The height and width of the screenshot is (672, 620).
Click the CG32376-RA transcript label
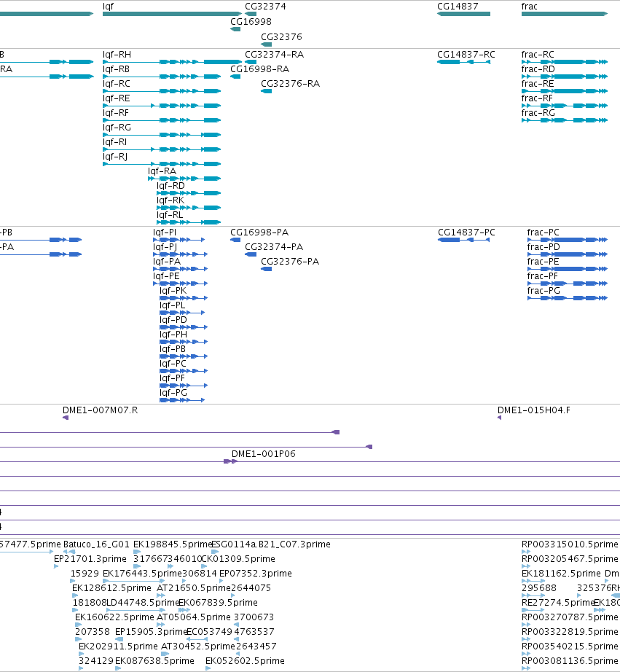pyautogui.click(x=291, y=84)
